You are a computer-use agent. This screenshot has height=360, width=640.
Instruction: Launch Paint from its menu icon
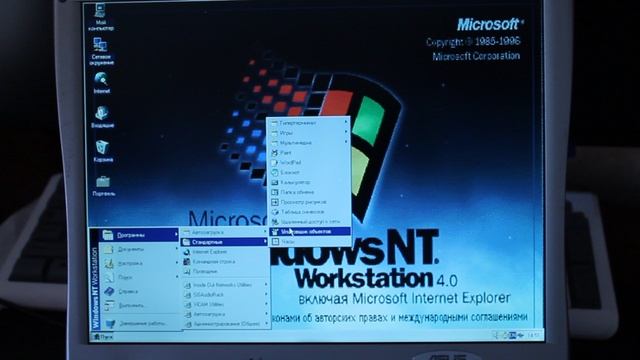275,153
